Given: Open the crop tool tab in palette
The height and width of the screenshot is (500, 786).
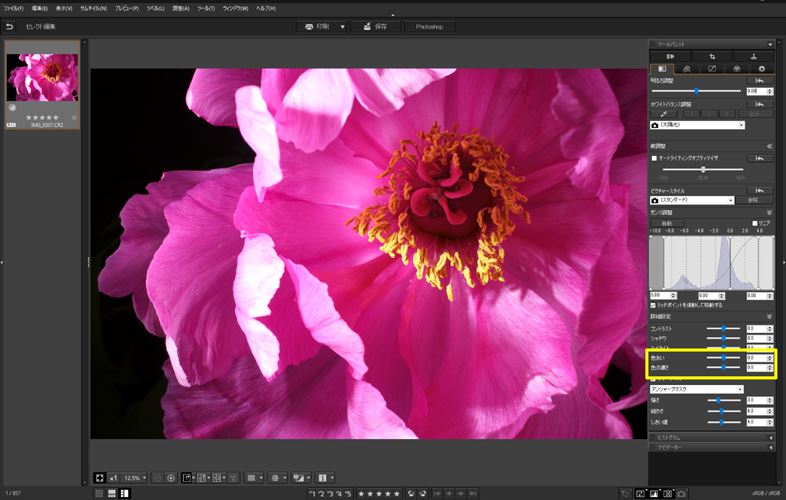Looking at the screenshot, I should pos(712,57).
